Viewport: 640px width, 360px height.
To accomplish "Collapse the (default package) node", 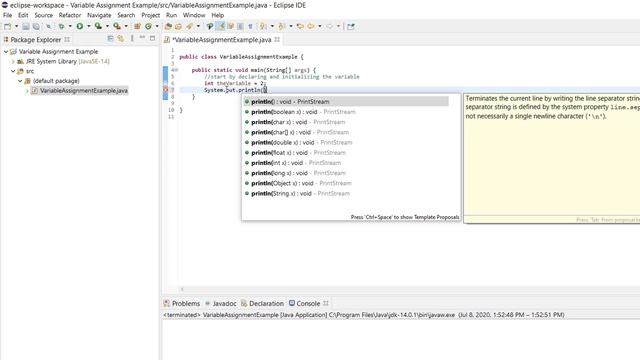I will 20,81.
